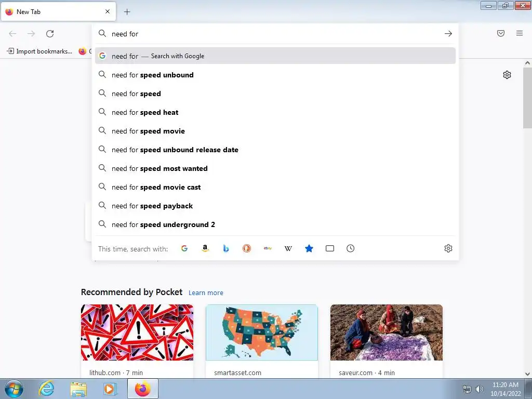The width and height of the screenshot is (532, 399).
Task: Open the saveur.com article thumbnail
Action: [x=387, y=332]
